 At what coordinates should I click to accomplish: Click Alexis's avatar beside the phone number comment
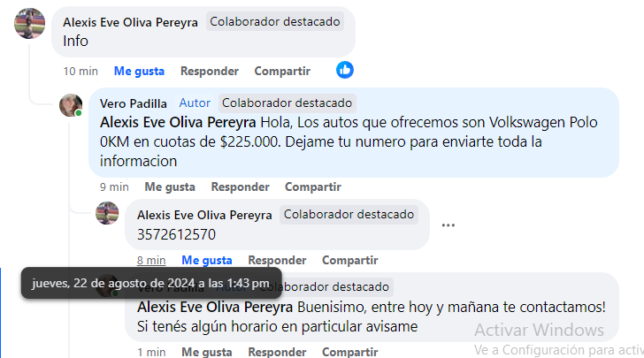click(107, 213)
